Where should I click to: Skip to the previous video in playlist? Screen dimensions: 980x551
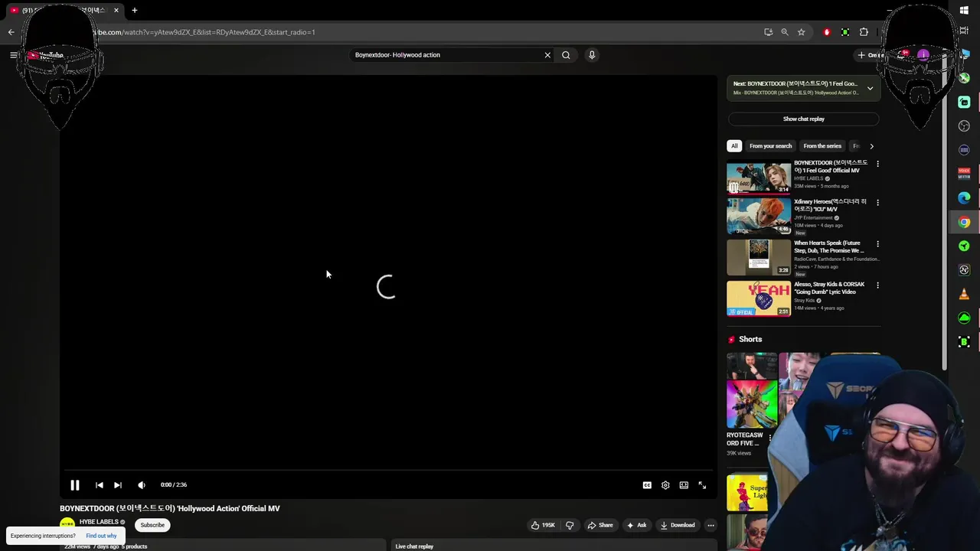[99, 485]
